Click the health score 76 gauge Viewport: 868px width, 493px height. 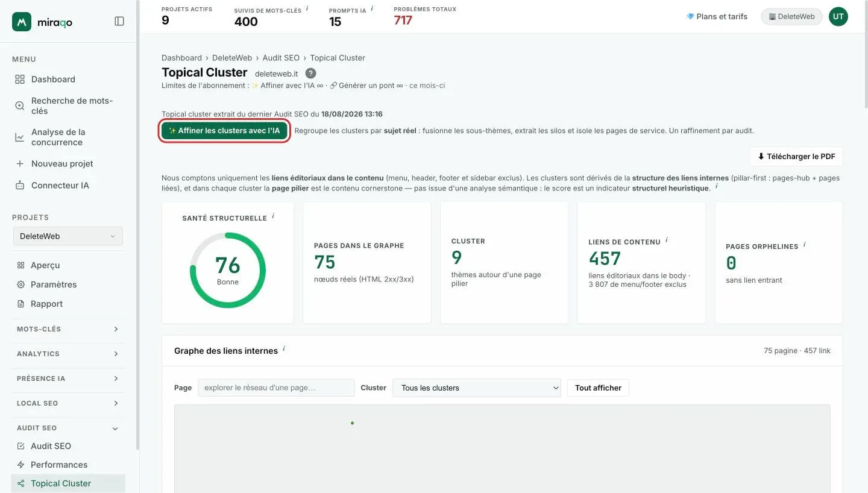click(228, 270)
